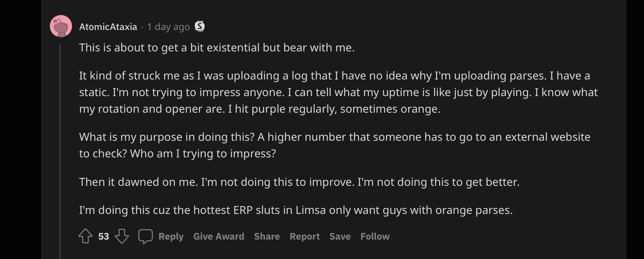Image resolution: width=644 pixels, height=259 pixels.
Task: Collapse the comment thread using vertical line
Action: tap(60, 150)
